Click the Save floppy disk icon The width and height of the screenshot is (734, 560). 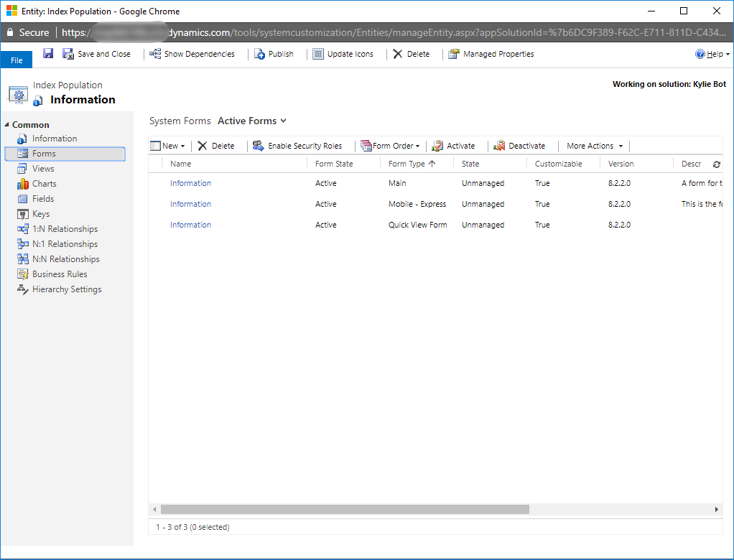(x=47, y=53)
